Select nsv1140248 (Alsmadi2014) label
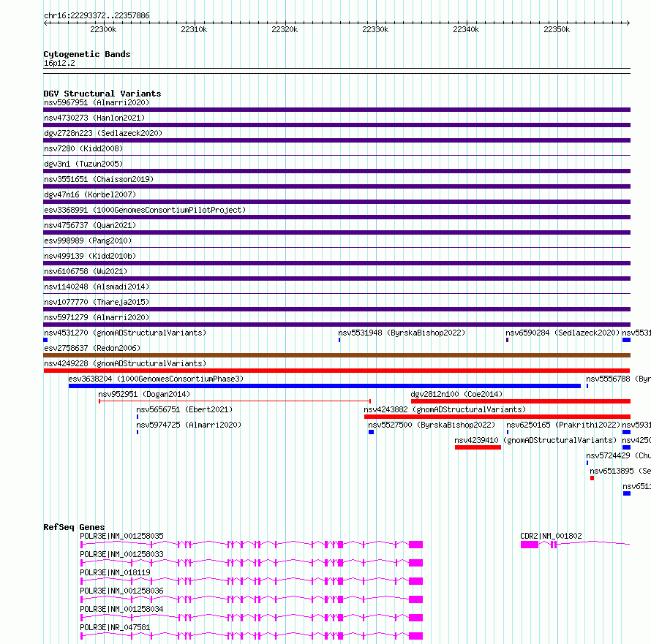 [97, 287]
